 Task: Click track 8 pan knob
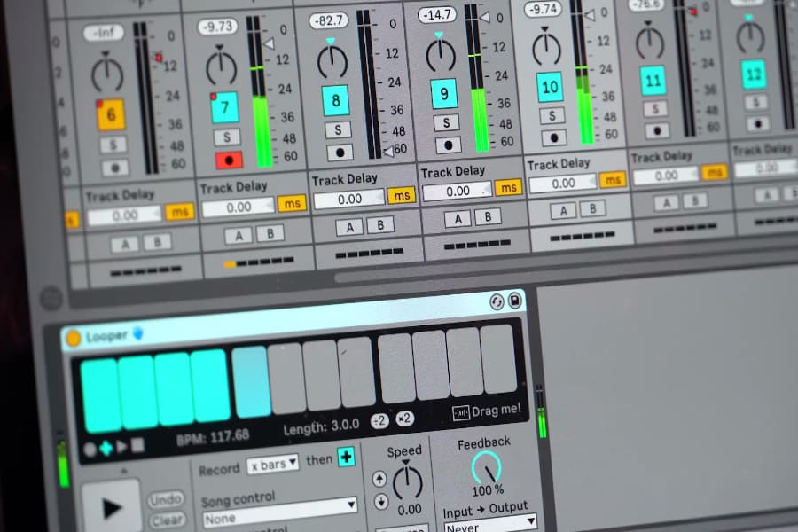click(332, 61)
